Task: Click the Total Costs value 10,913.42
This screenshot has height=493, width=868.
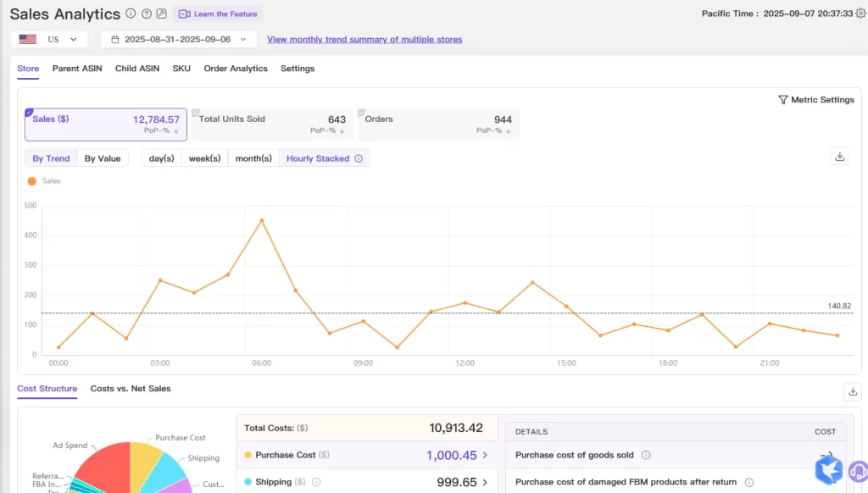Action: pos(455,428)
